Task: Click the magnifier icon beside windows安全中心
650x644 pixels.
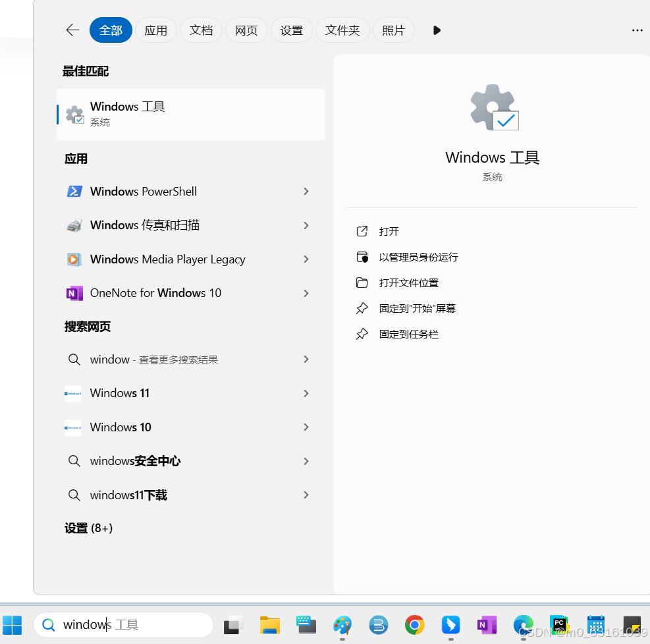Action: tap(74, 461)
